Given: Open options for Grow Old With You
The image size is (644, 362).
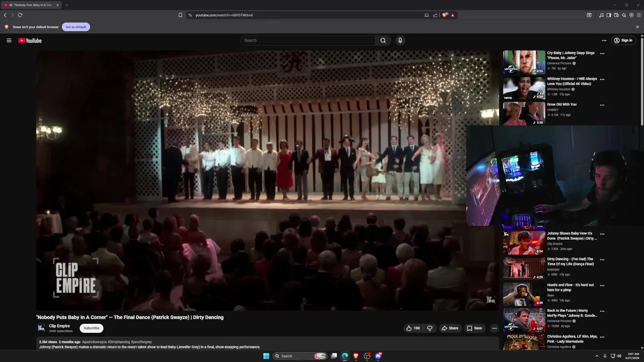Looking at the screenshot, I should pos(602,105).
